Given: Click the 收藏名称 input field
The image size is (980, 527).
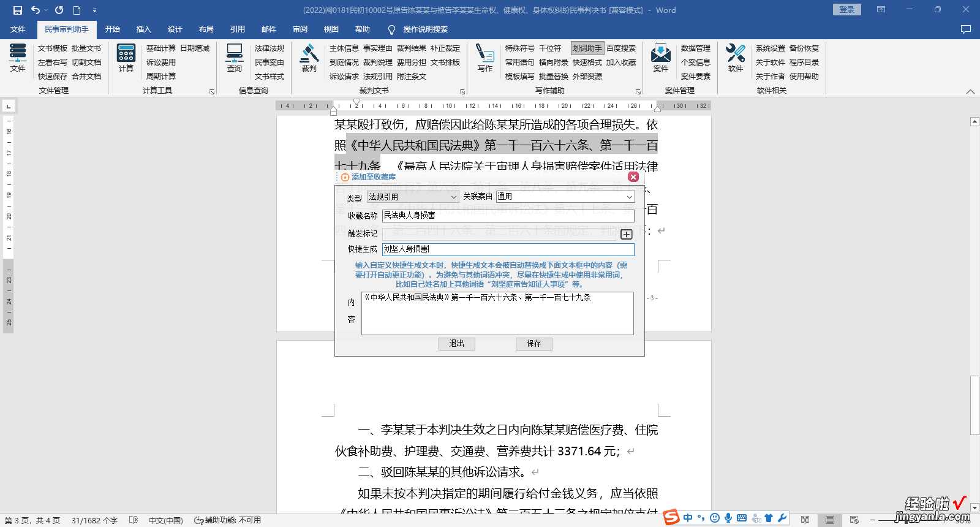Looking at the screenshot, I should [x=508, y=216].
